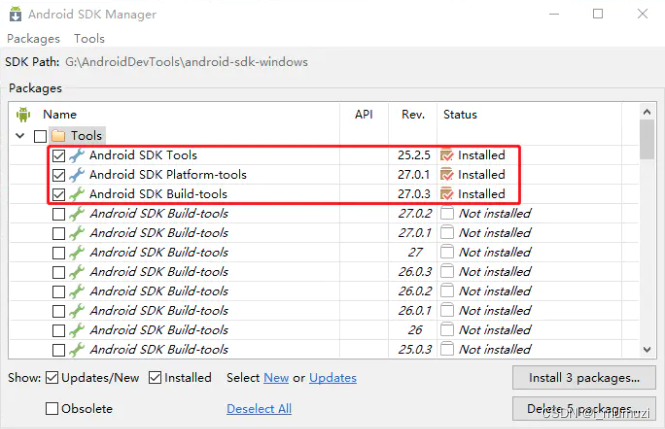Check Build-tools 26.0.3 checkbox
Image resolution: width=665 pixels, height=429 pixels.
coord(59,272)
